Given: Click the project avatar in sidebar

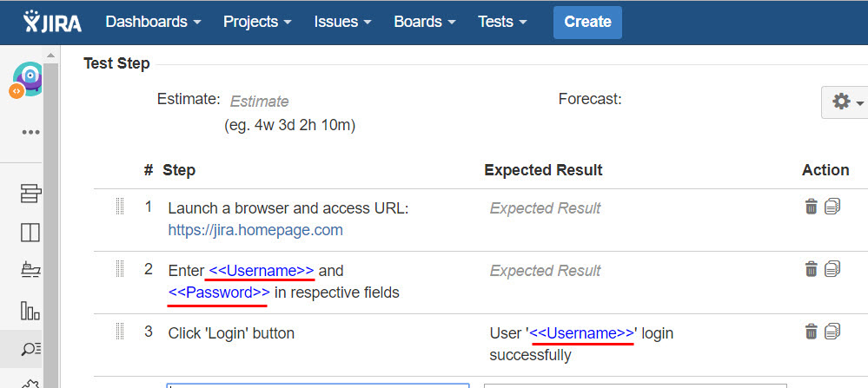Looking at the screenshot, I should point(29,79).
